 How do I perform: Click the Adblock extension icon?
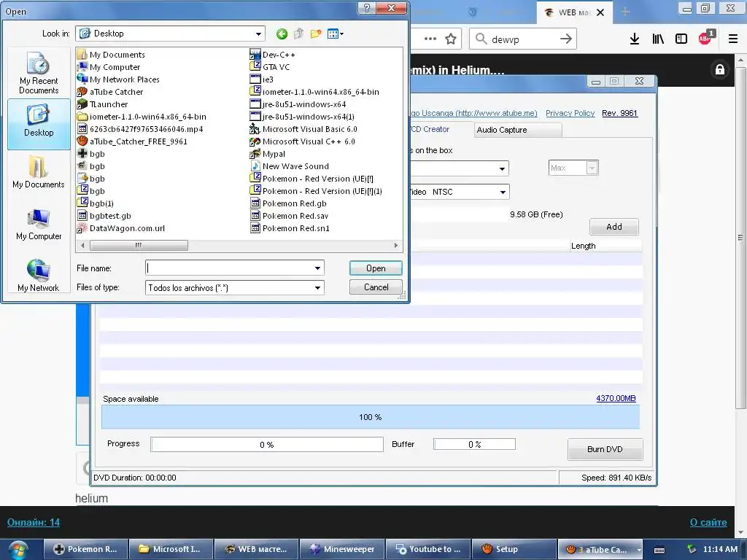pyautogui.click(x=706, y=38)
